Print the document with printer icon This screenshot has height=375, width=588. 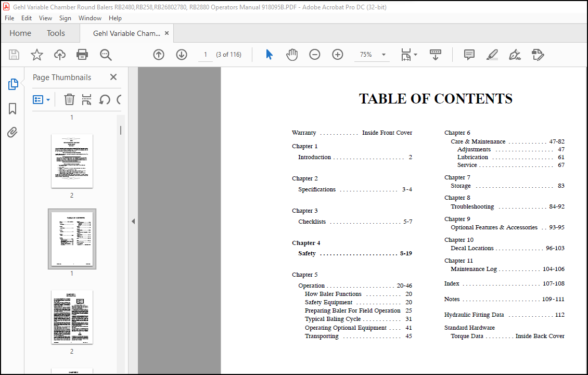pos(82,55)
